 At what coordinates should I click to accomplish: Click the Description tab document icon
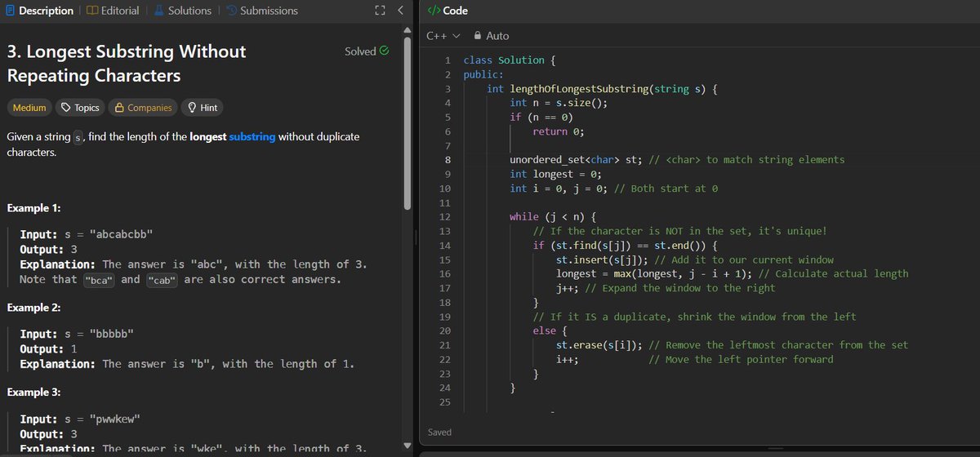(10, 11)
